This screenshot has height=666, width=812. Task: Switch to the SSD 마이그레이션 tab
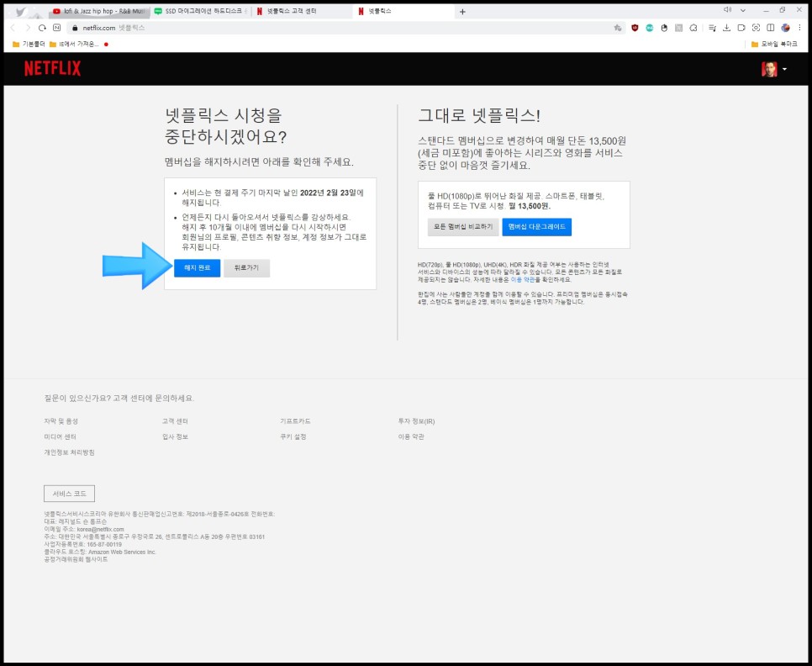click(x=201, y=12)
